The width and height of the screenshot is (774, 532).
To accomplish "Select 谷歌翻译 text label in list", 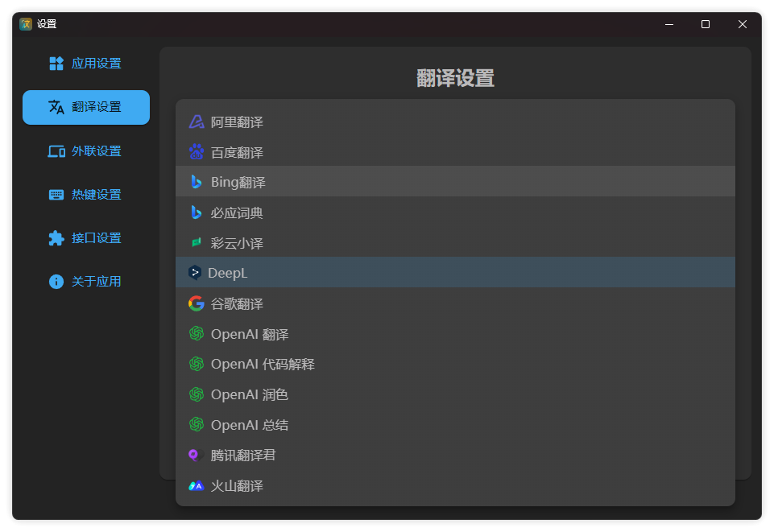I will (x=237, y=304).
